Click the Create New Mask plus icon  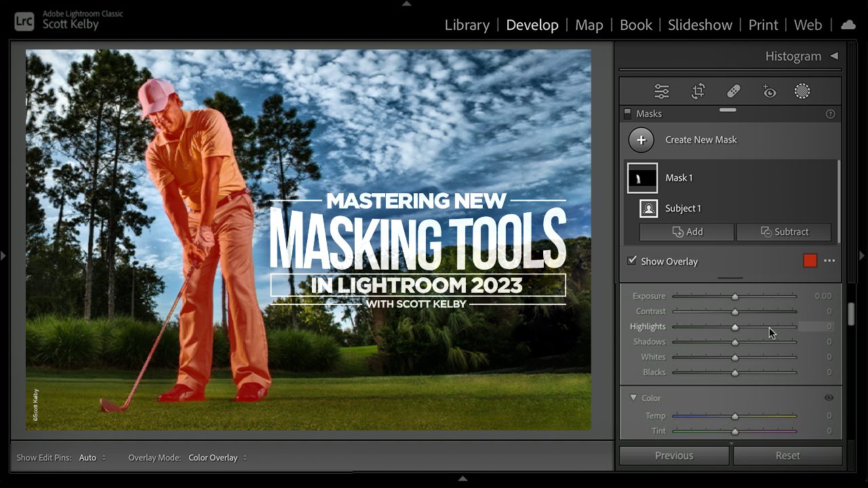(x=641, y=140)
